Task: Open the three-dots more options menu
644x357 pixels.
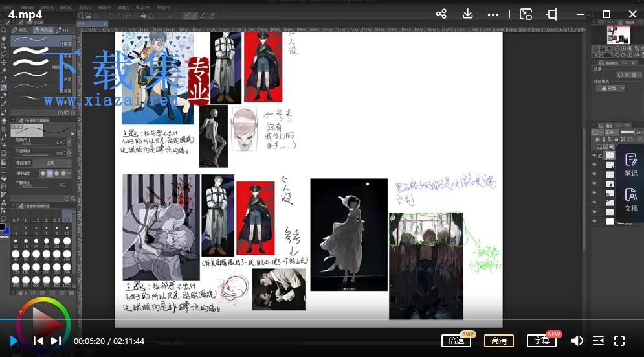Action: [493, 15]
